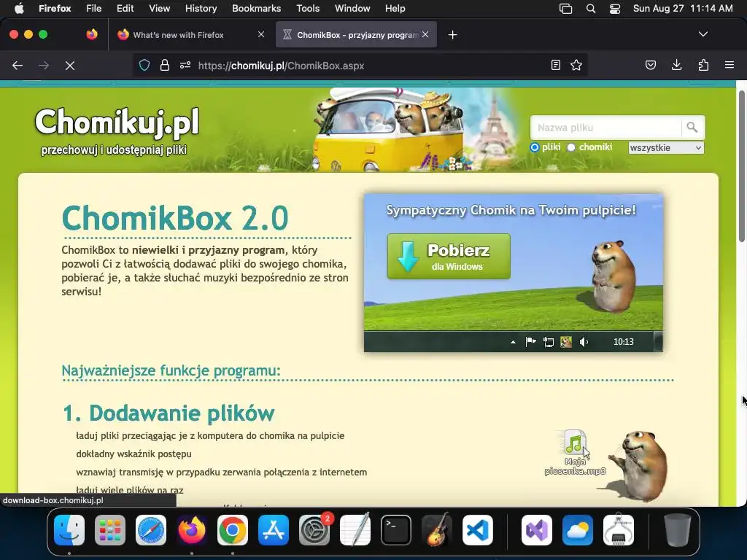
Task: Open tracking protection shield icon
Action: click(144, 65)
